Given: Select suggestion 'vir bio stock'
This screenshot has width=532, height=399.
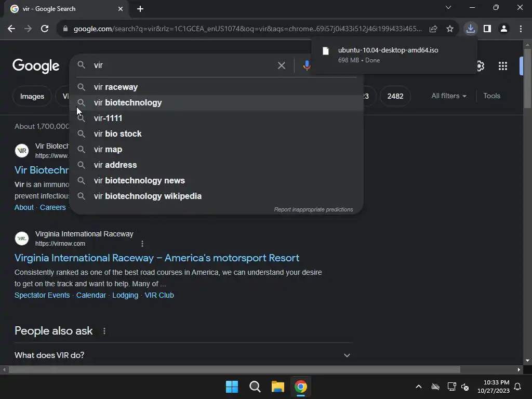Looking at the screenshot, I should [217, 134].
